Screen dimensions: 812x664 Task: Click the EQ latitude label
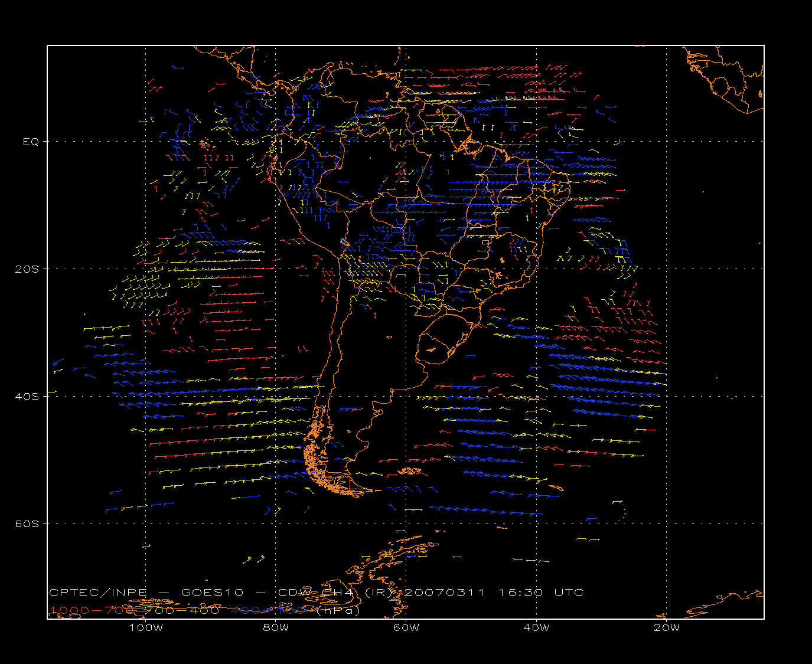31,142
